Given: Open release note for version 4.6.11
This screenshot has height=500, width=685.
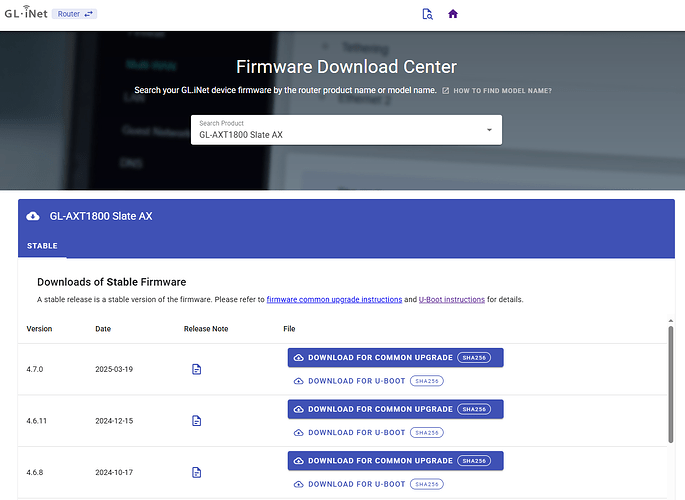Looking at the screenshot, I should [197, 421].
